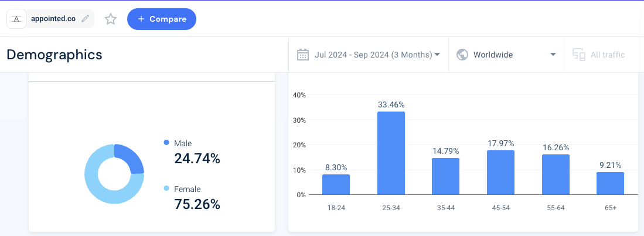The width and height of the screenshot is (644, 236).
Task: Open the Jul 2024 - Sep 2024 date dropdown
Action: pos(377,55)
